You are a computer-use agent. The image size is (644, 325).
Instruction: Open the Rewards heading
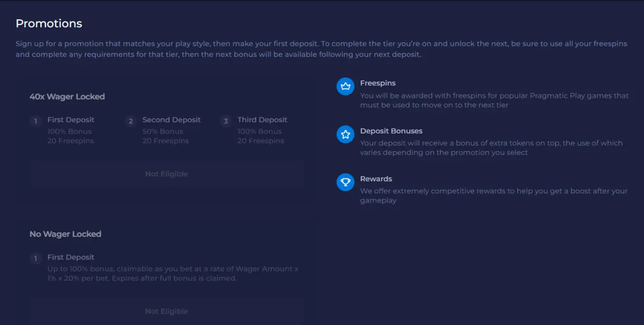pyautogui.click(x=376, y=179)
